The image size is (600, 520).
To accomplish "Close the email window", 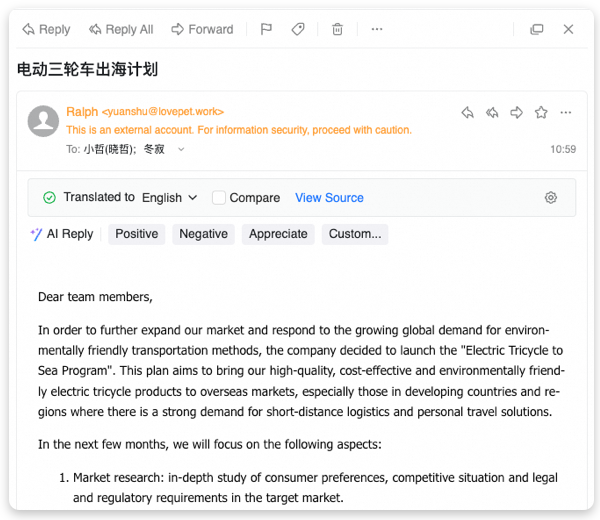I will [568, 29].
